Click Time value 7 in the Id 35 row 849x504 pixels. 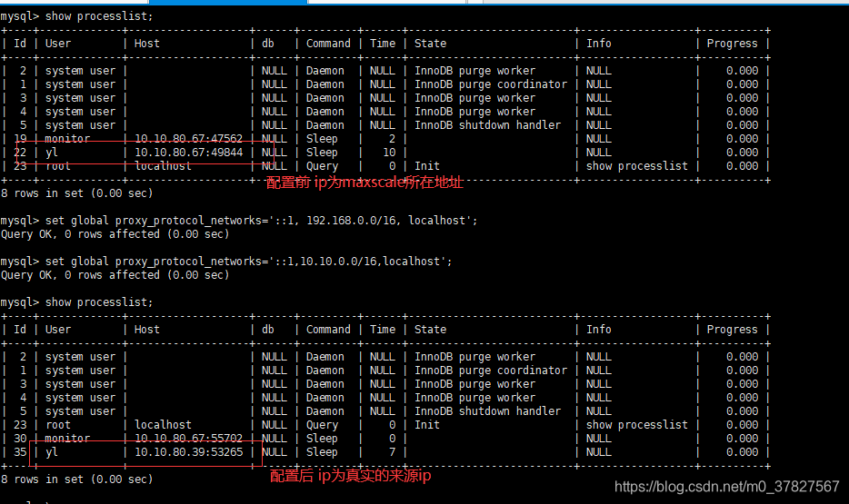[393, 452]
